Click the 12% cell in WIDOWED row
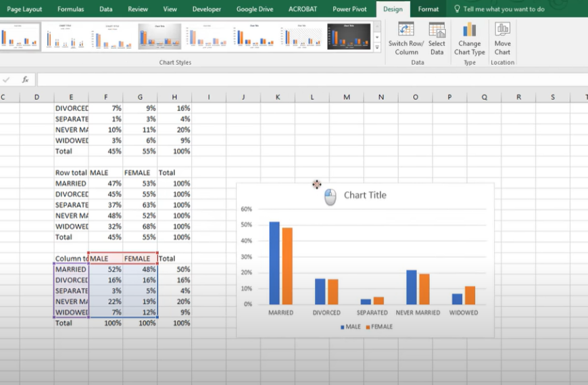Viewport: 588px width, 385px height. [x=141, y=312]
